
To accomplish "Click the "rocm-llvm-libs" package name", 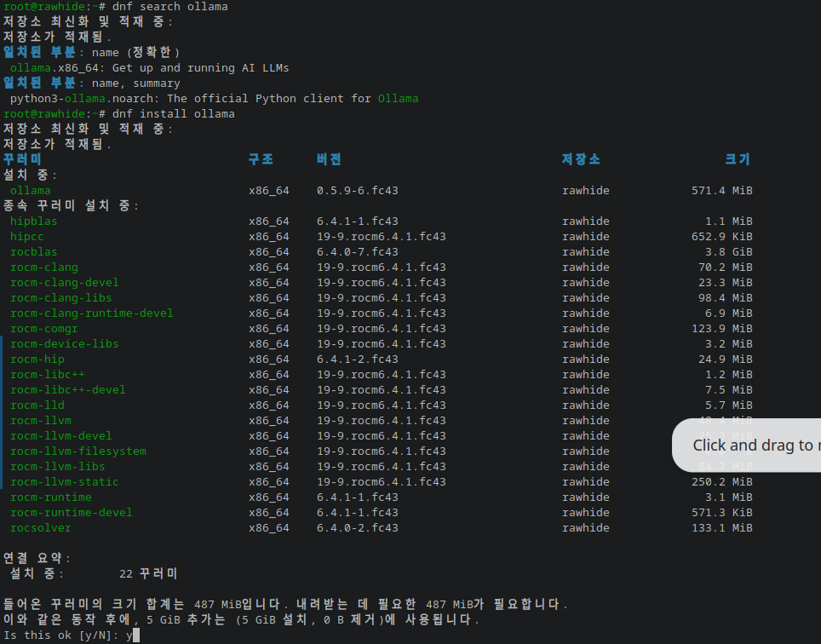I will click(x=58, y=467).
